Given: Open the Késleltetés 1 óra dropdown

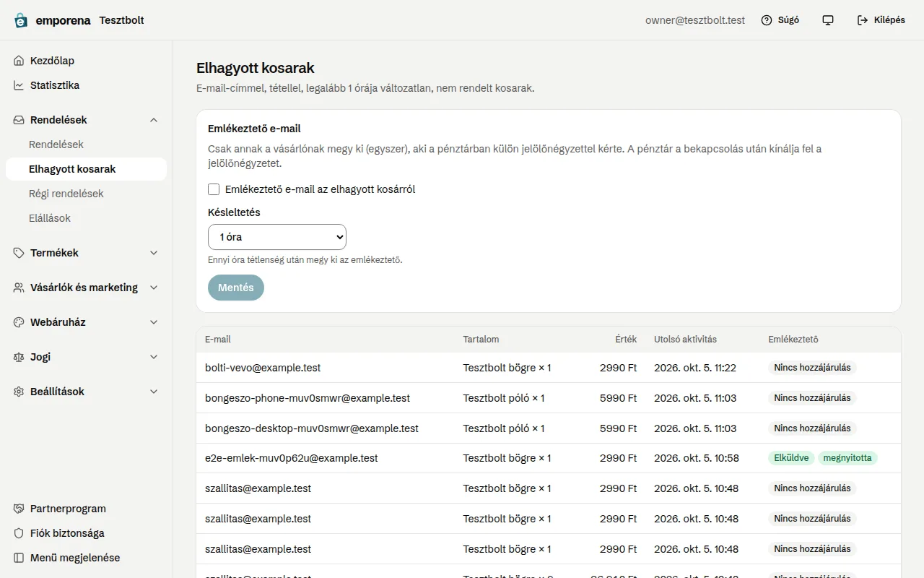Looking at the screenshot, I should pos(277,237).
